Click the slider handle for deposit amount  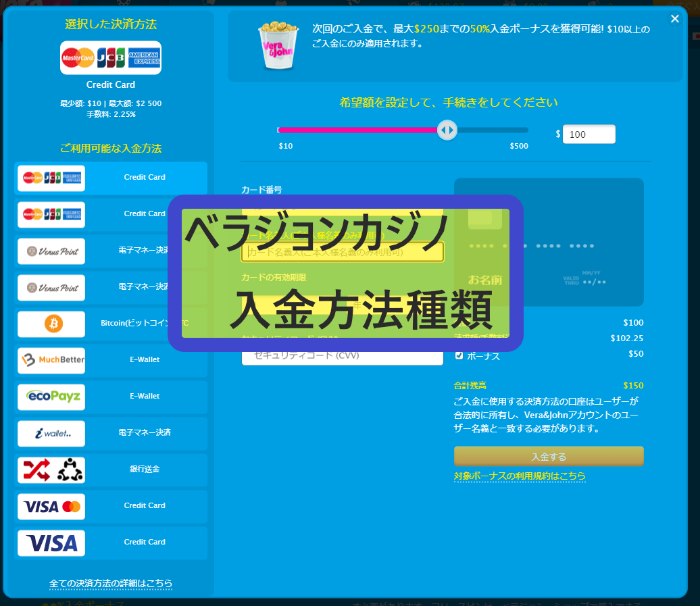tap(447, 130)
